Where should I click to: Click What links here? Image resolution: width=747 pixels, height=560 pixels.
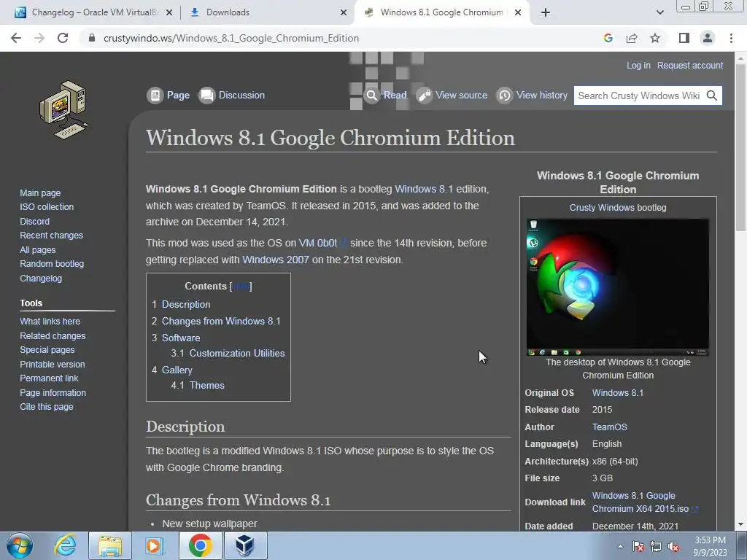click(x=50, y=321)
